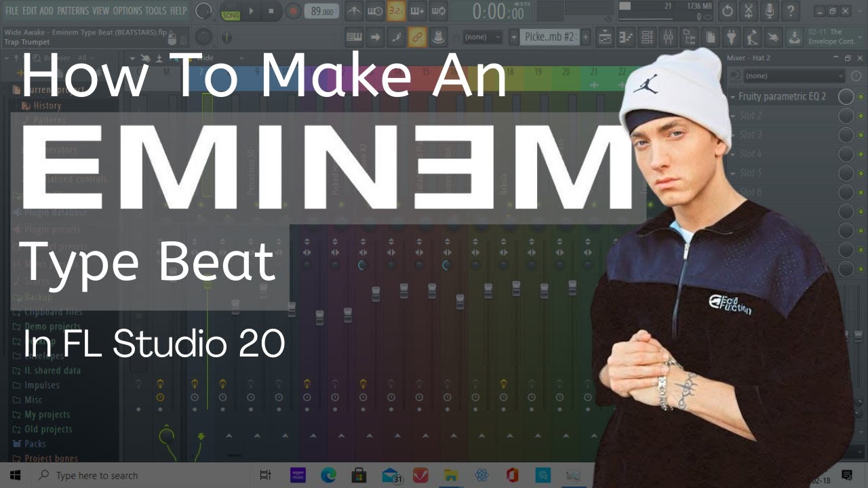Image resolution: width=868 pixels, height=488 pixels.
Task: Toggle loop recording
Action: coord(438,11)
